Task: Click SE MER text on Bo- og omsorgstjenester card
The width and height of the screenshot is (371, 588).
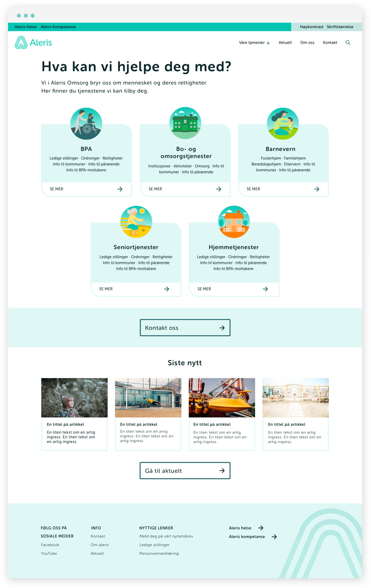Action: (x=155, y=189)
